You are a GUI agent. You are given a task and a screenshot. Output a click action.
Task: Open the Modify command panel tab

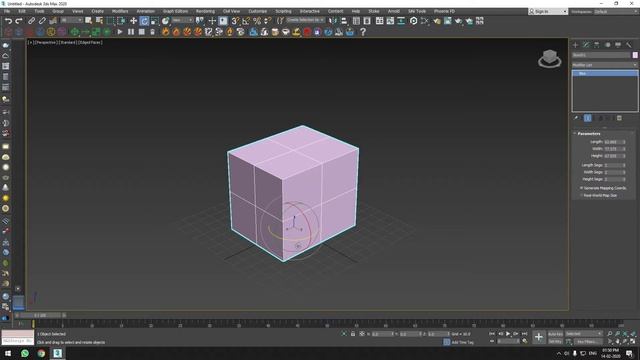click(x=586, y=45)
